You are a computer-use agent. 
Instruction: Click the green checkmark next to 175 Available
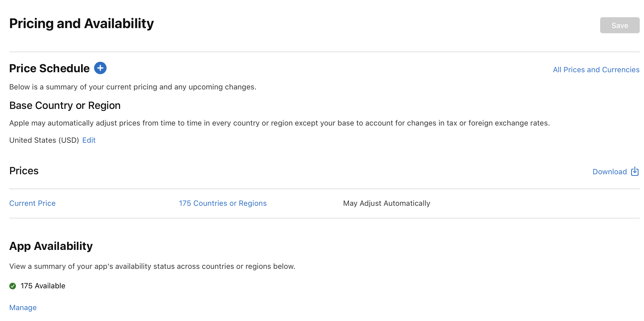(13, 285)
